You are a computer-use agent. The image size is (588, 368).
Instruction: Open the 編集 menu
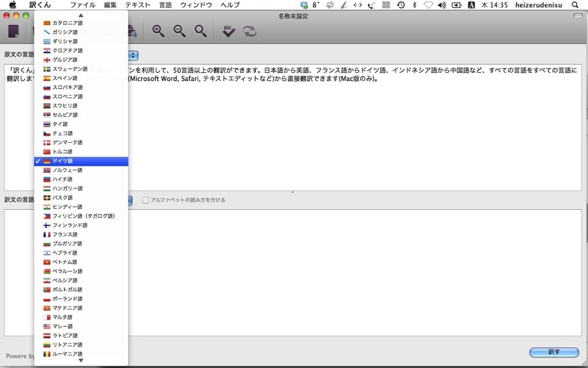pos(110,5)
